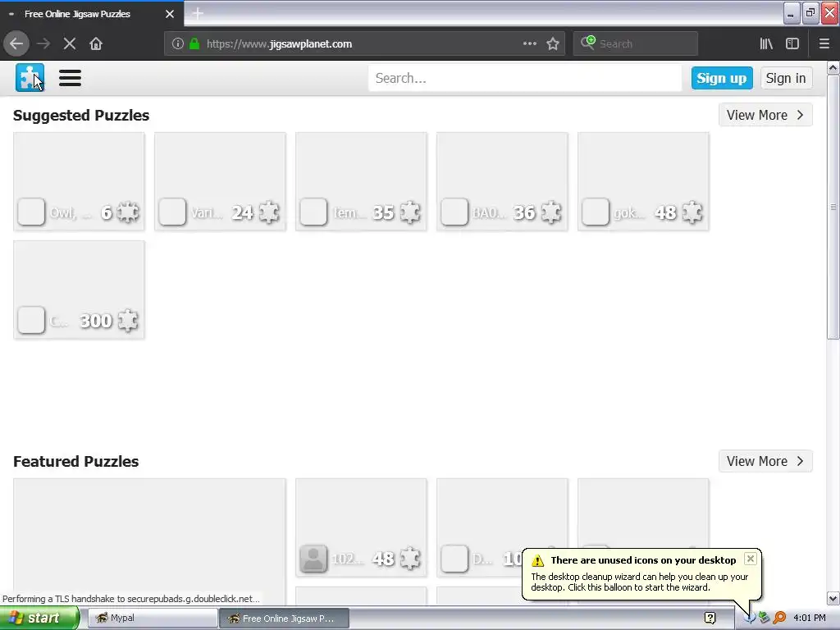The image size is (840, 630).
Task: Bookmark this page with the star
Action: click(x=553, y=44)
